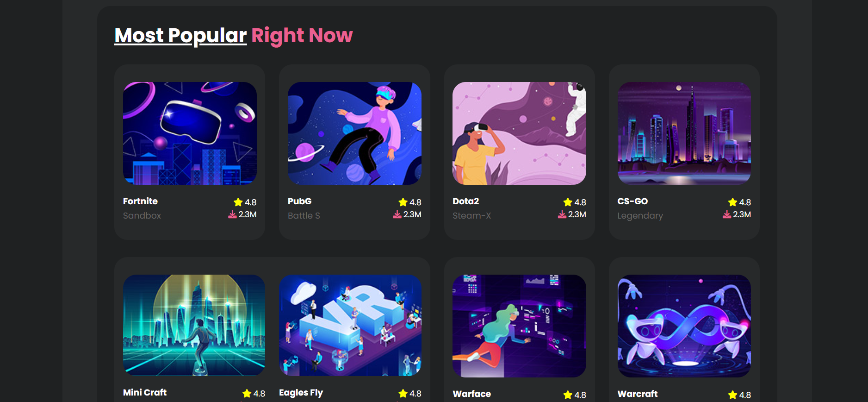Click the star icon on Warcraft card
868x402 pixels.
click(x=733, y=395)
